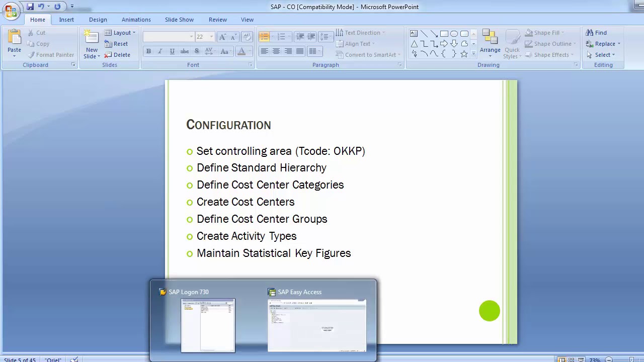
Task: Justify the text
Action: 300,51
